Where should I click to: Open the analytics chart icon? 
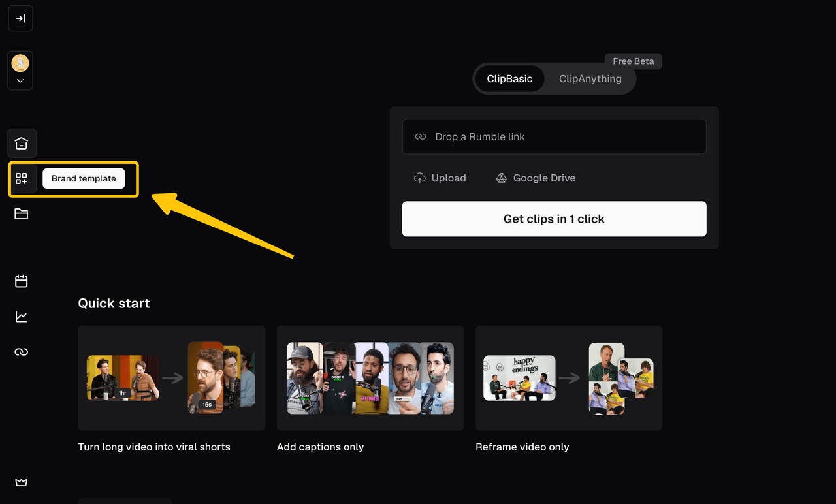point(22,317)
